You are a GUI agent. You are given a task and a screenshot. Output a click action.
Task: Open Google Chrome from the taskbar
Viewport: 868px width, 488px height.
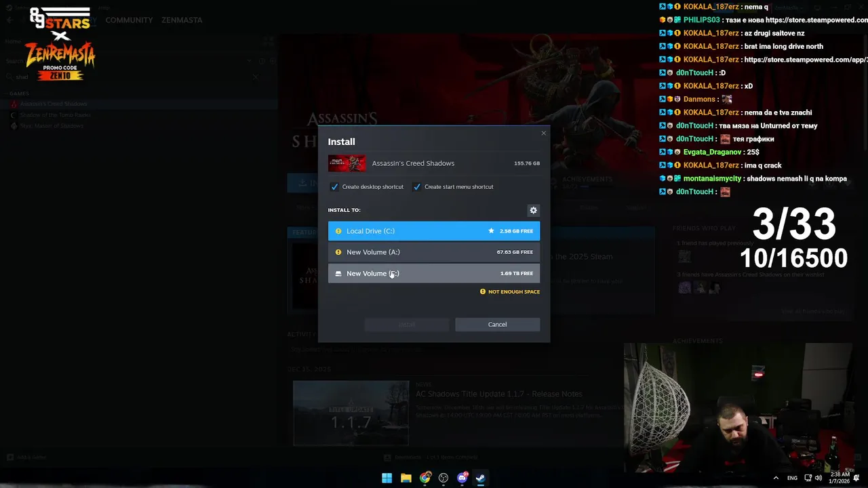(x=425, y=478)
